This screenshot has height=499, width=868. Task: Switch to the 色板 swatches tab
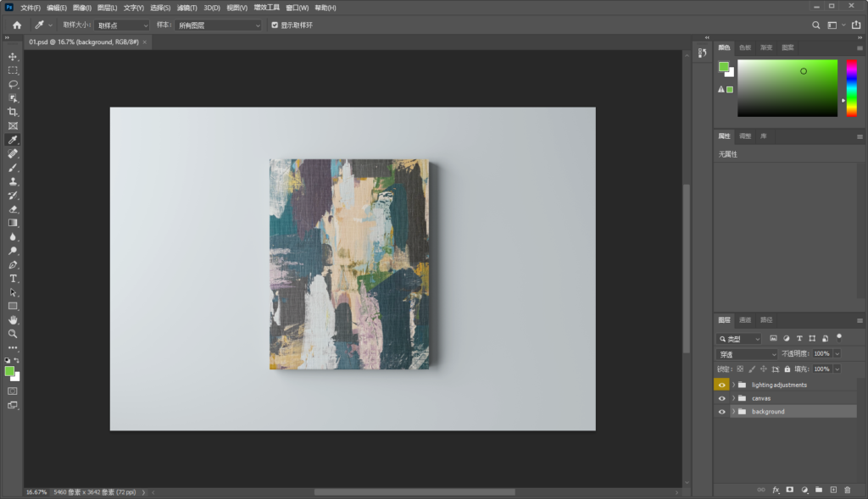745,47
